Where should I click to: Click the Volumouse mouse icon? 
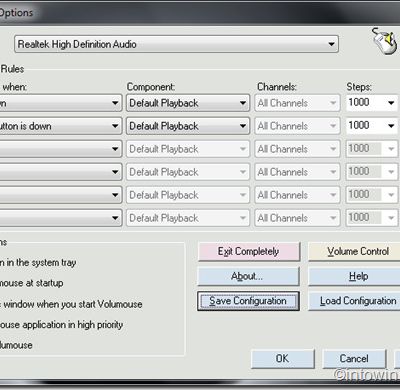coord(385,41)
